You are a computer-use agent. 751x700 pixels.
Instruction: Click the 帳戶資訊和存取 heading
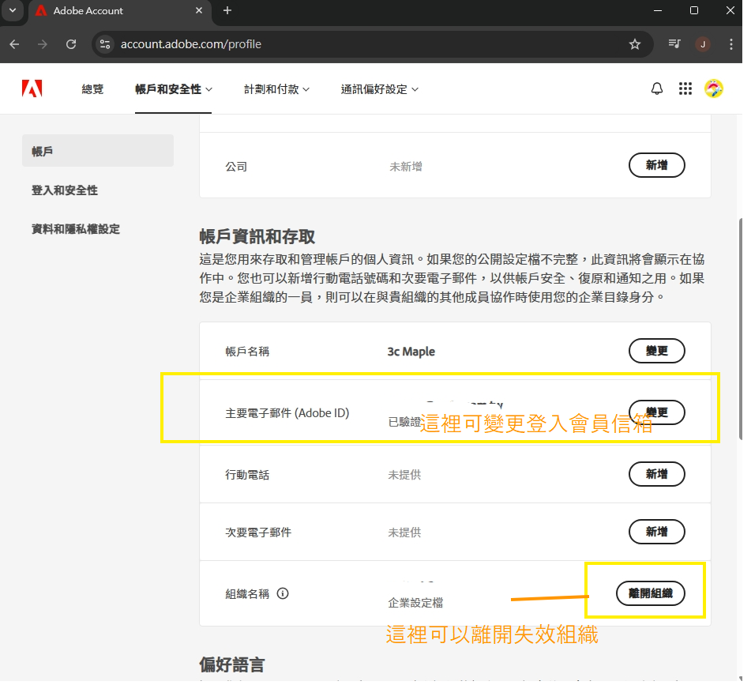point(257,237)
